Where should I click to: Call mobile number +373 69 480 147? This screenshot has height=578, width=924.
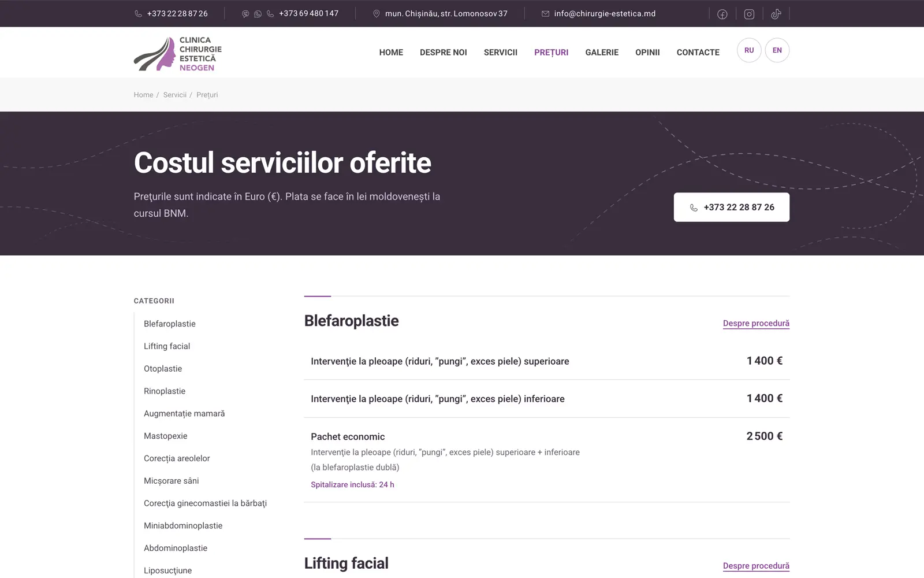click(x=308, y=13)
